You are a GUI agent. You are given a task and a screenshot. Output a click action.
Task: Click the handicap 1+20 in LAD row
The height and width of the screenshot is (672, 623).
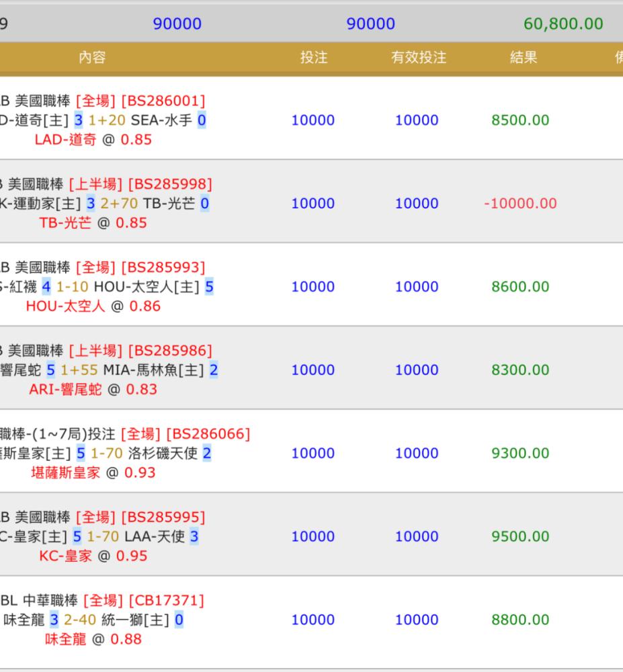pyautogui.click(x=107, y=120)
